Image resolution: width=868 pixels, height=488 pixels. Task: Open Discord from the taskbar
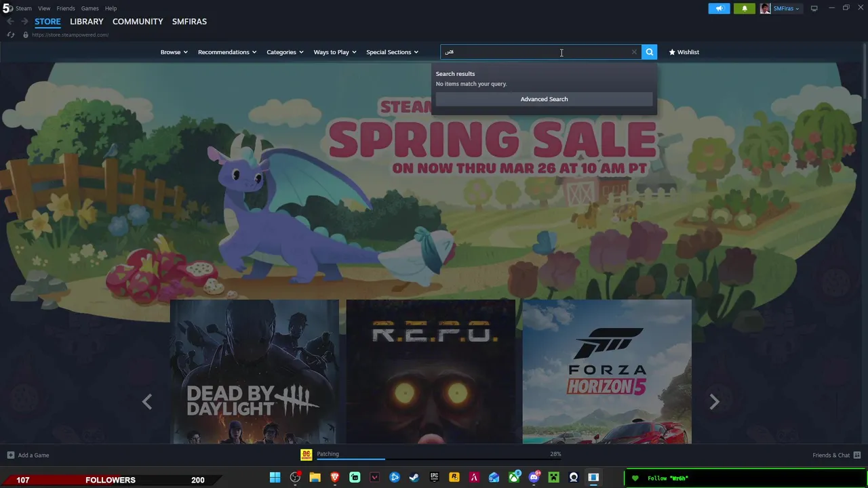[534, 478]
